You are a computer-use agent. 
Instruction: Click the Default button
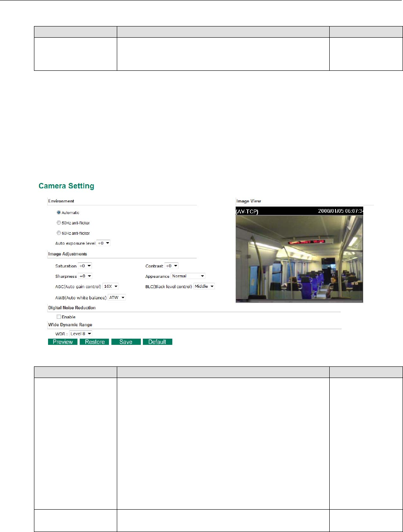[x=157, y=342]
